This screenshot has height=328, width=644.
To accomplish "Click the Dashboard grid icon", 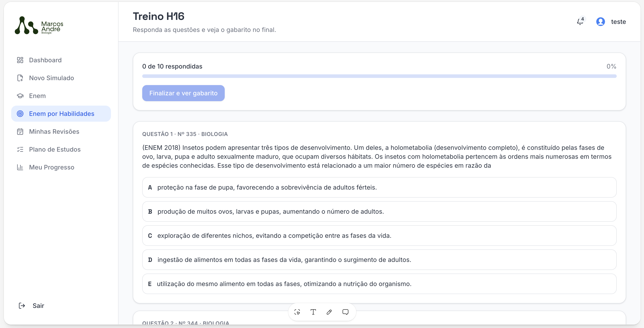I will point(20,60).
